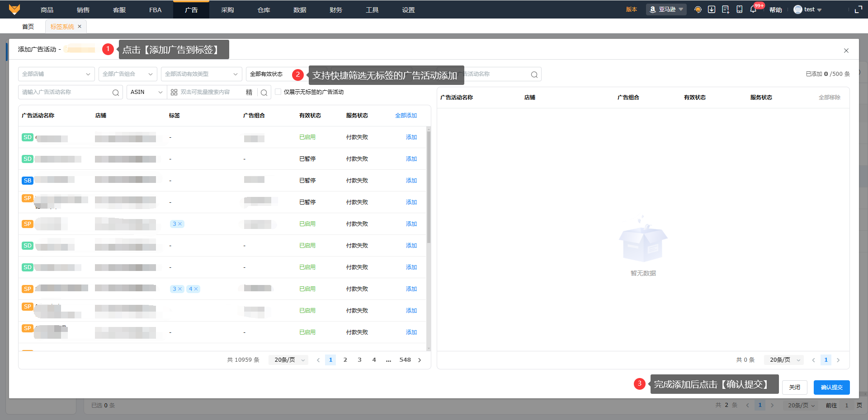868x420 pixels.
Task: Open 20条/页 page size in right panel
Action: 785,360
